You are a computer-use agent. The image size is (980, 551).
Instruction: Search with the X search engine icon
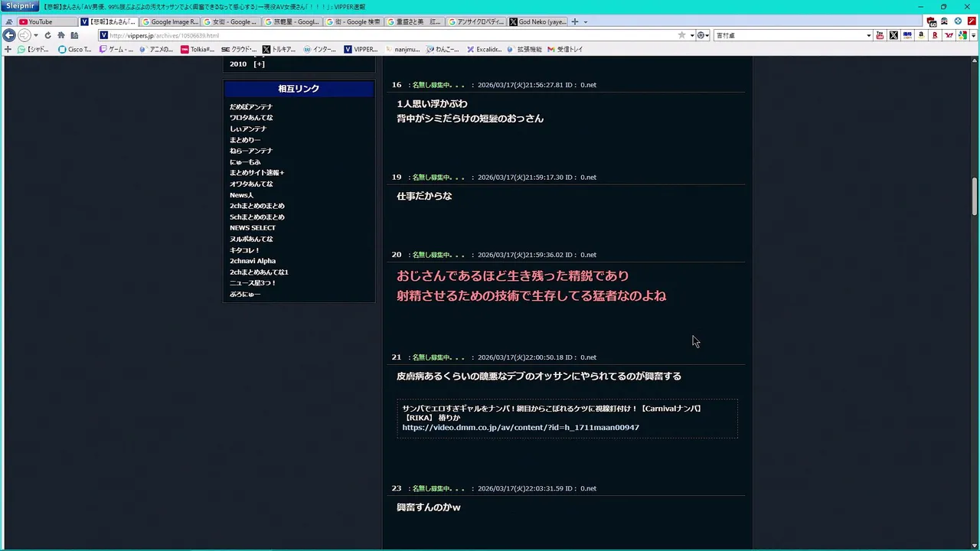(x=893, y=35)
